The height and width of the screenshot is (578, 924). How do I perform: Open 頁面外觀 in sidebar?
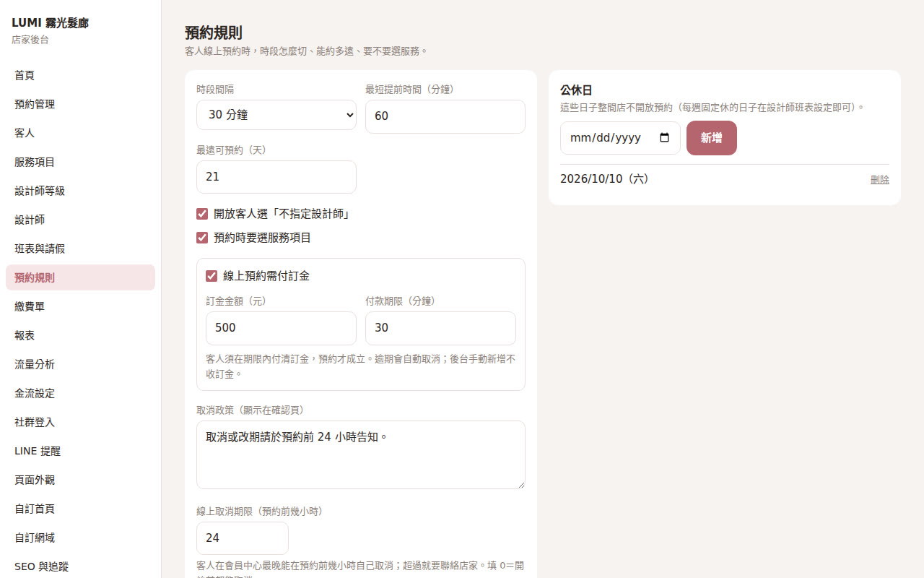[80, 480]
